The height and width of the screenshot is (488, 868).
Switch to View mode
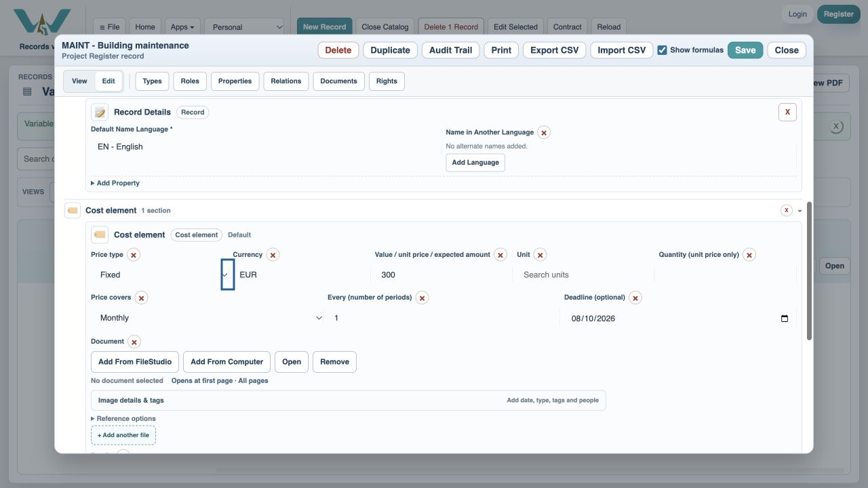(x=79, y=81)
